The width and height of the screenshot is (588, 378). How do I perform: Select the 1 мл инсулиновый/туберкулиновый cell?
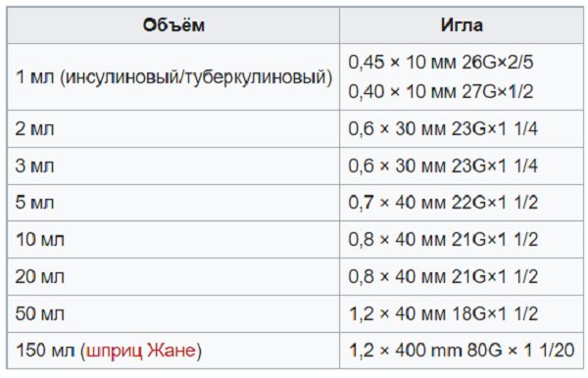pyautogui.click(x=173, y=76)
